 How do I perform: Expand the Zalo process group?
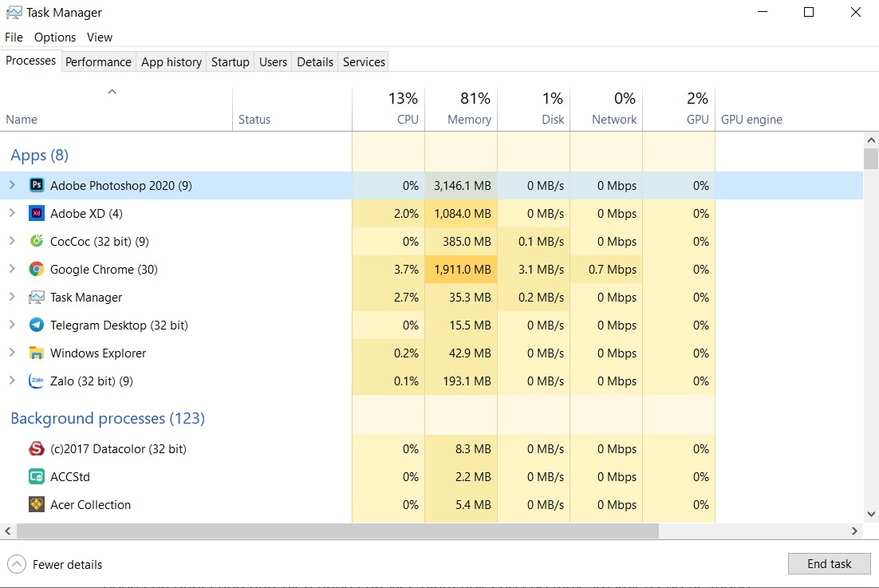pos(12,381)
